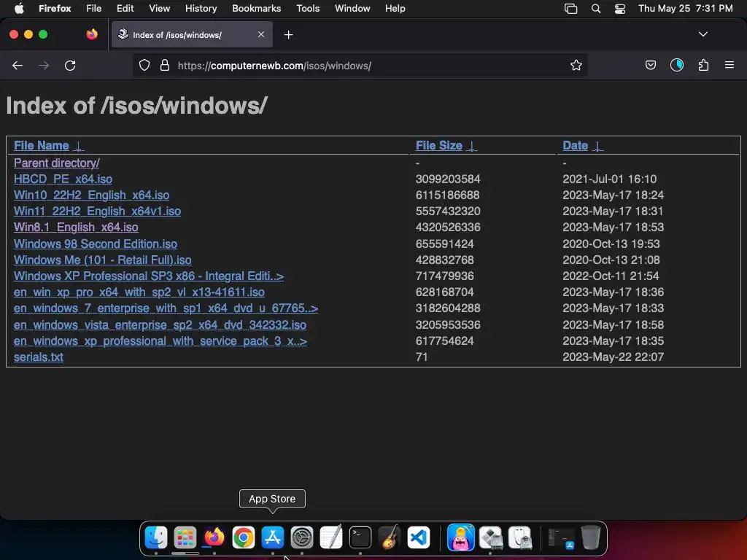Launch Google Chrome from the Dock

click(x=244, y=537)
